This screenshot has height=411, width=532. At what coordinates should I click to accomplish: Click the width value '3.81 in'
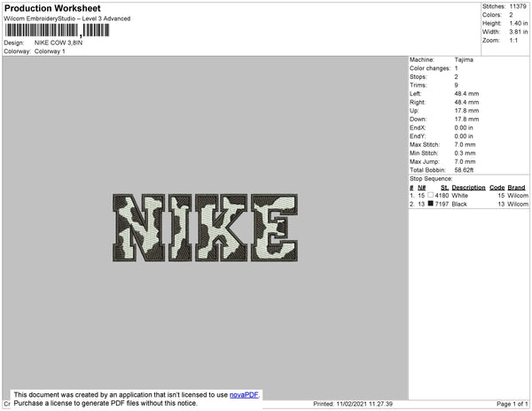pos(519,32)
